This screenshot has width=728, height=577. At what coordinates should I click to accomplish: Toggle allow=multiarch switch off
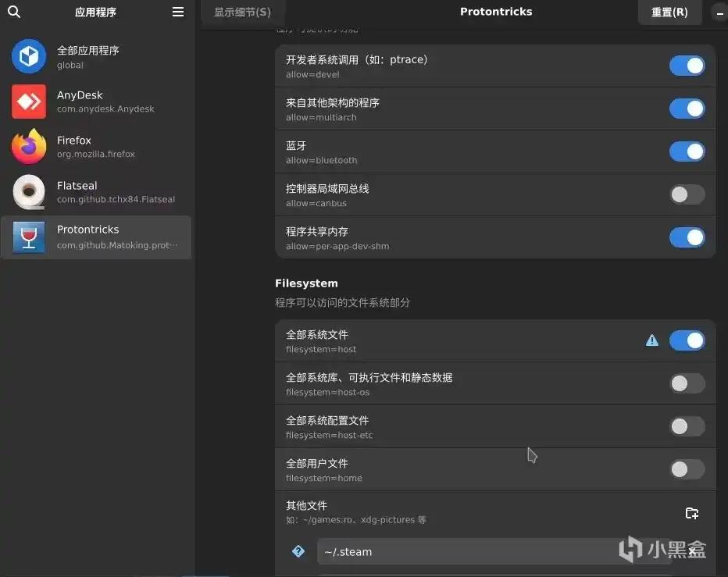(x=687, y=109)
